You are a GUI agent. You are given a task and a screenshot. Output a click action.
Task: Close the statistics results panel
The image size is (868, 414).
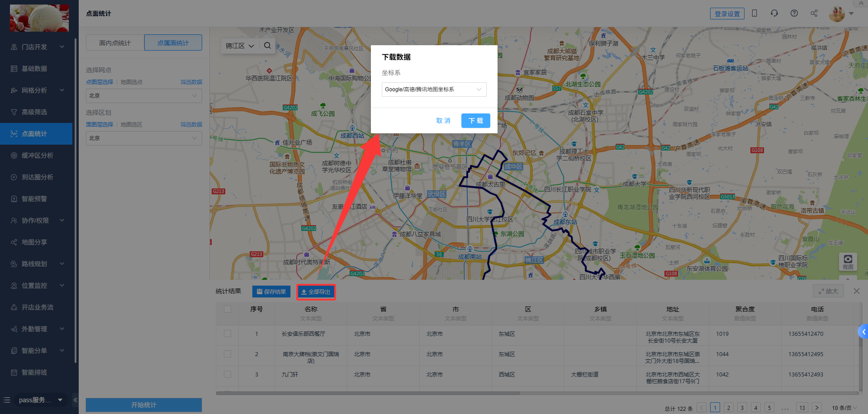pos(856,291)
